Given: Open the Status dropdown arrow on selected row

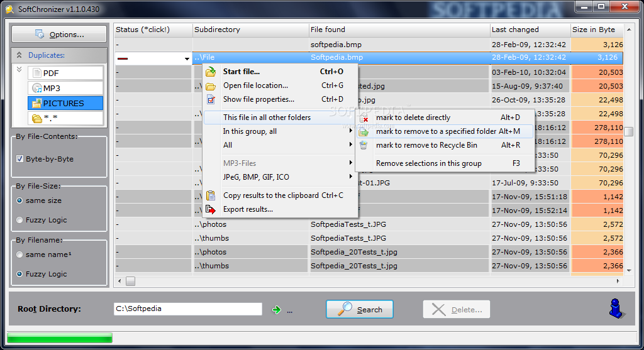Looking at the screenshot, I should click(x=187, y=58).
